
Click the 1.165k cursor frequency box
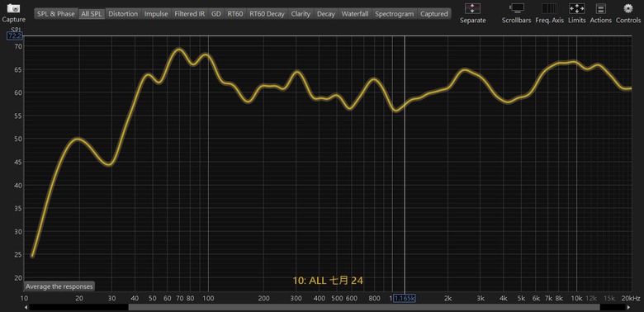tap(405, 298)
